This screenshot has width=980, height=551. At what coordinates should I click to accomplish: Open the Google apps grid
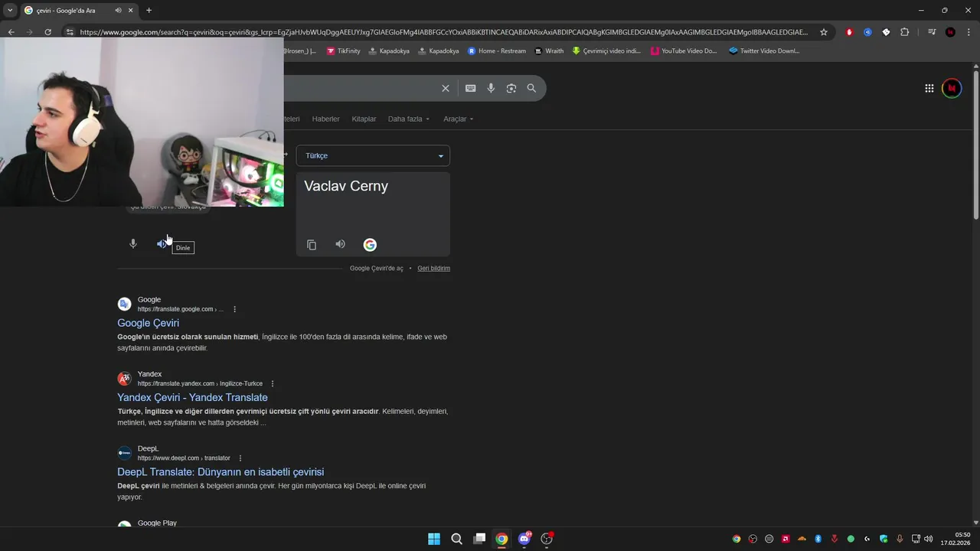pos(929,88)
